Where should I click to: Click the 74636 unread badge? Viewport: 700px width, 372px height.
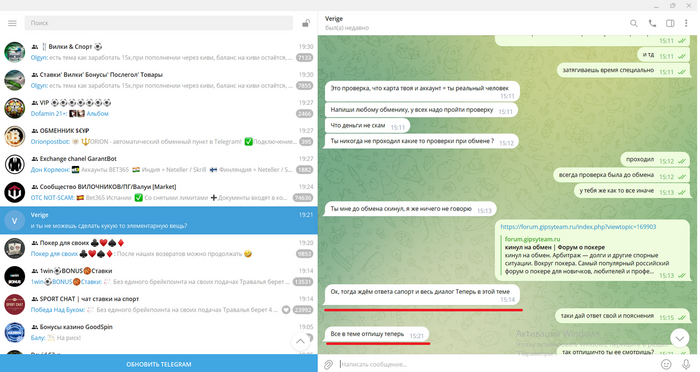point(303,198)
